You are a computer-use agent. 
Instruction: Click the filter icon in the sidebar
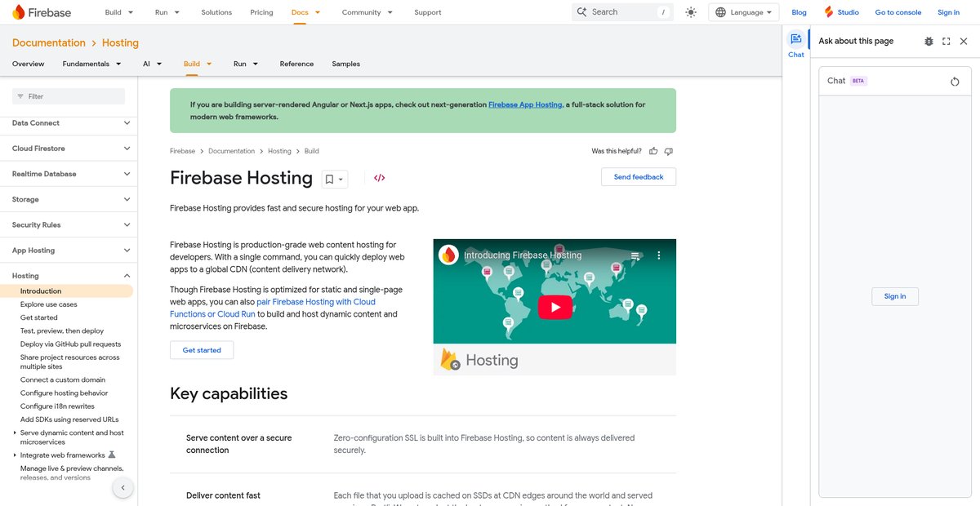point(20,96)
